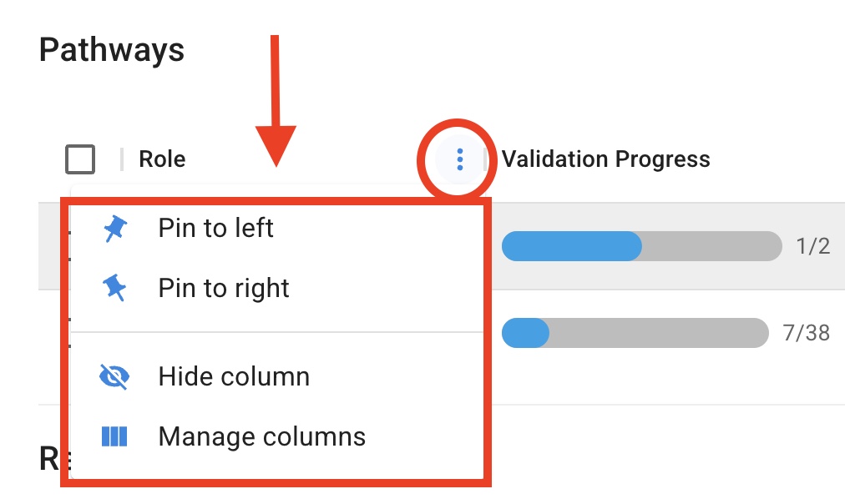Select the Hide column text label
Screen dimensions: 845x504
coord(234,377)
